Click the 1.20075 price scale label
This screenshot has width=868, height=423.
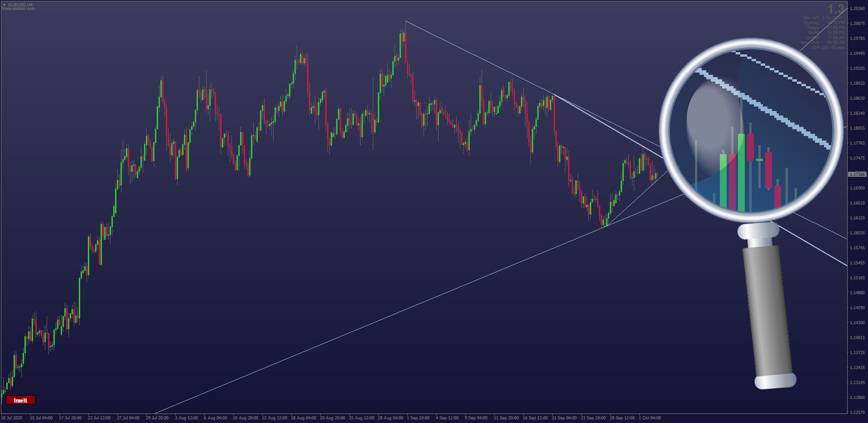point(857,24)
